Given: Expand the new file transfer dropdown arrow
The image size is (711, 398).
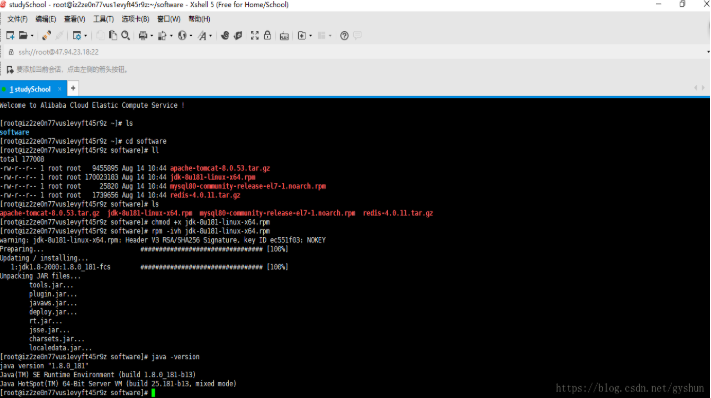Looking at the screenshot, I should [311, 36].
